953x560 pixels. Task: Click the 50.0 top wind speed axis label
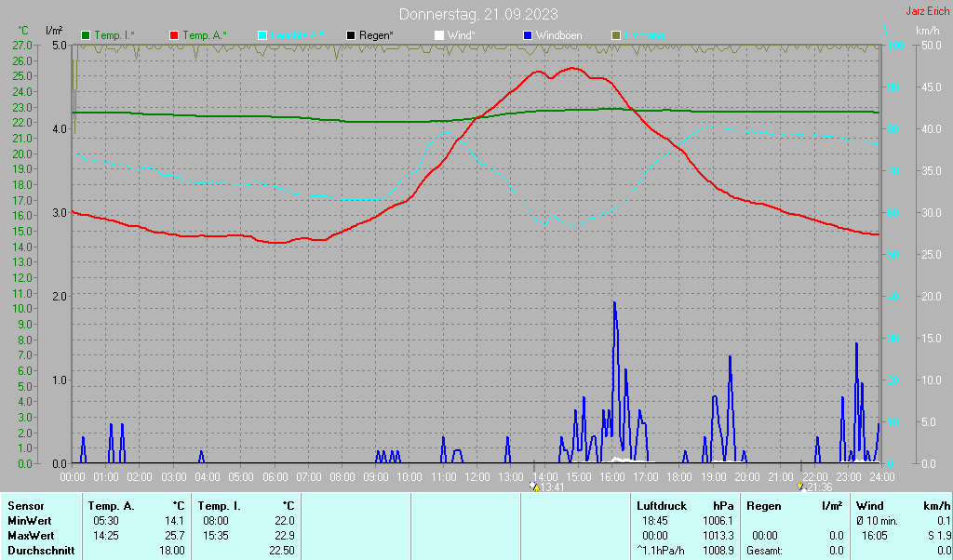coord(932,45)
